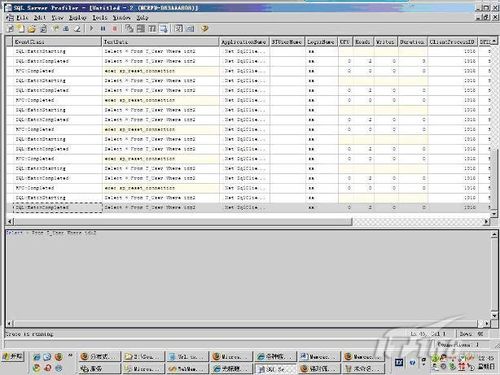This screenshot has height=375, width=500.
Task: Open the Replay menu
Action: pyautogui.click(x=78, y=17)
